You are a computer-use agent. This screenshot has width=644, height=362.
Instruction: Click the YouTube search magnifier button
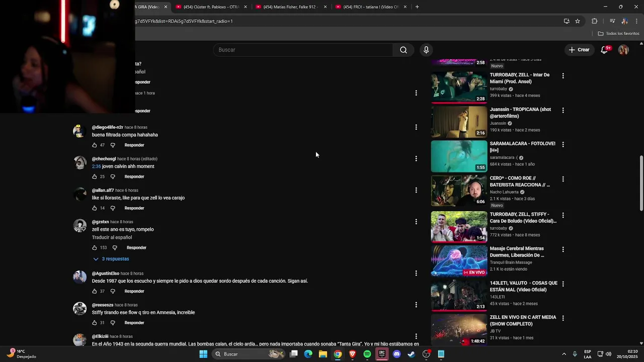coord(404,50)
